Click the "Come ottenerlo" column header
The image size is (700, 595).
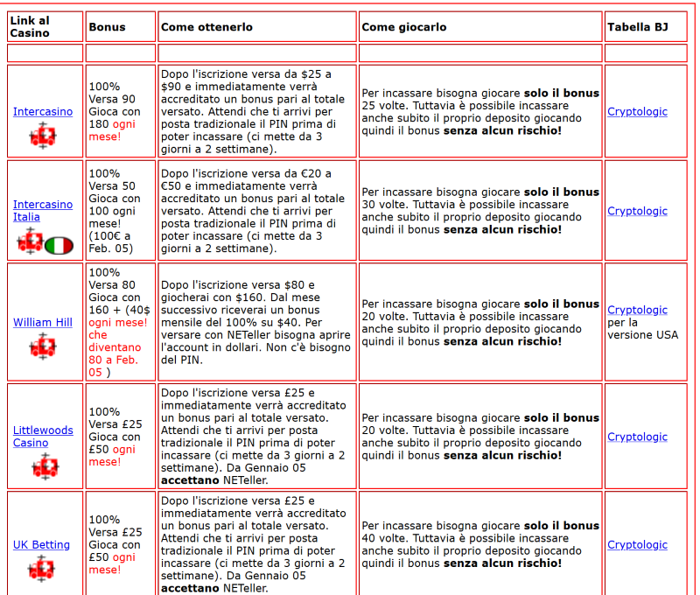point(206,27)
